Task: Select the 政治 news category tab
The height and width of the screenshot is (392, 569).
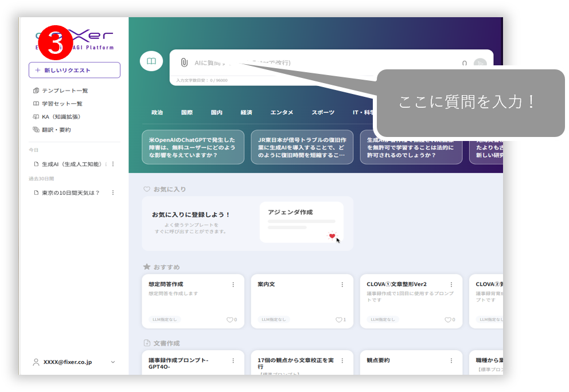Action: coord(157,112)
